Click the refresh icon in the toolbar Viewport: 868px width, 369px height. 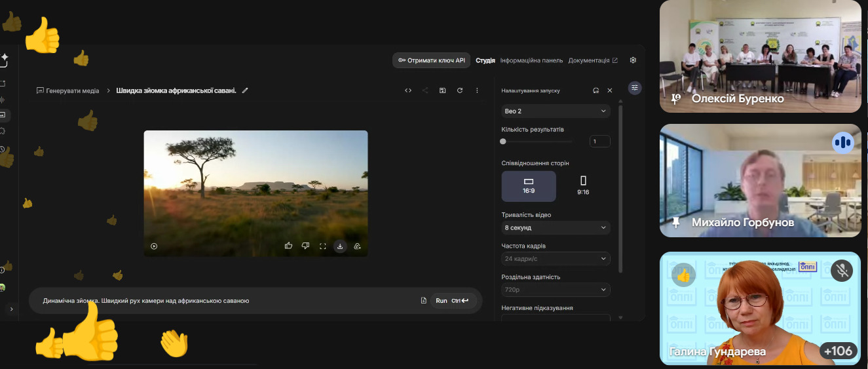[460, 90]
